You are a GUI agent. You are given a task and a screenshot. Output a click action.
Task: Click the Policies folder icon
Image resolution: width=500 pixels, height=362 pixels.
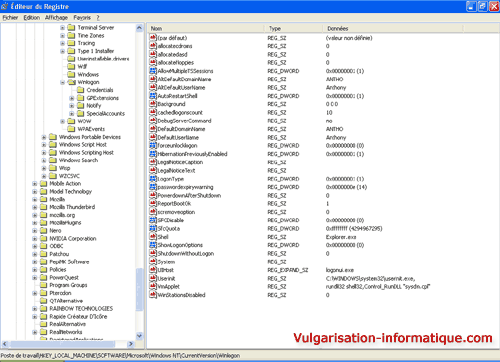[x=43, y=270]
